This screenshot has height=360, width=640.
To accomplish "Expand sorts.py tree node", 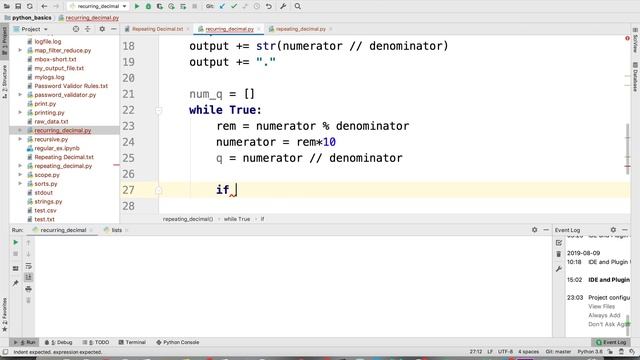I will coord(20,184).
